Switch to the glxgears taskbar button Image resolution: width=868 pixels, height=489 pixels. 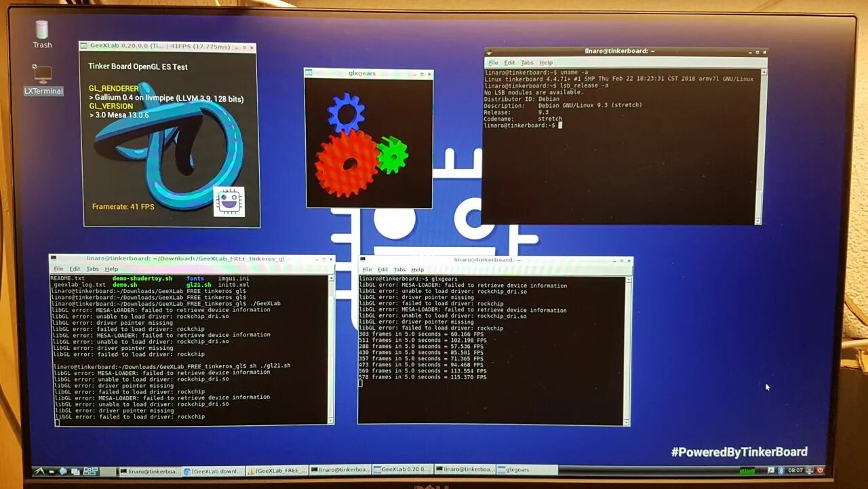click(527, 469)
